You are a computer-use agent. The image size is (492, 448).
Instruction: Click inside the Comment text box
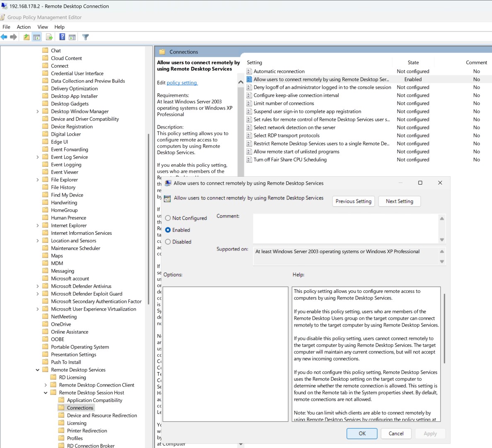345,229
